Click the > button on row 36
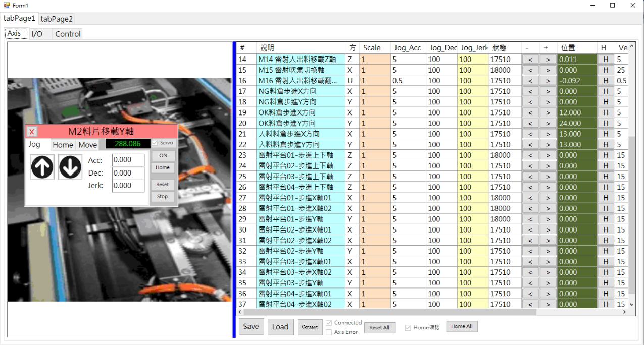 [x=548, y=294]
